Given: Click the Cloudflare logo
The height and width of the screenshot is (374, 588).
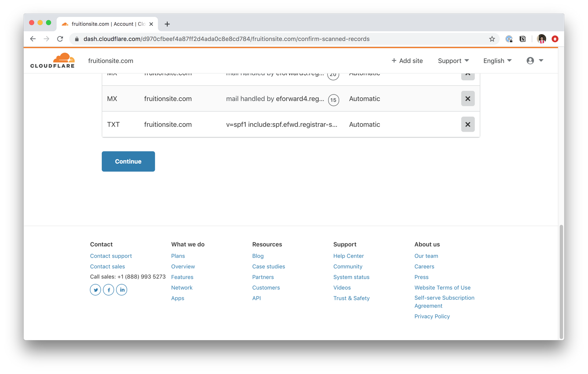Looking at the screenshot, I should [x=53, y=61].
